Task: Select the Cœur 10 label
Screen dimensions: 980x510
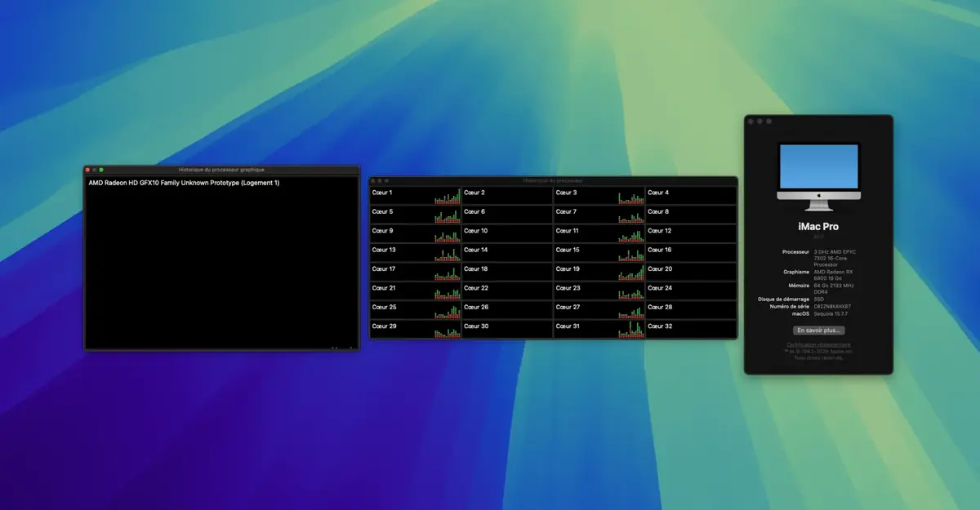Action: tap(476, 231)
